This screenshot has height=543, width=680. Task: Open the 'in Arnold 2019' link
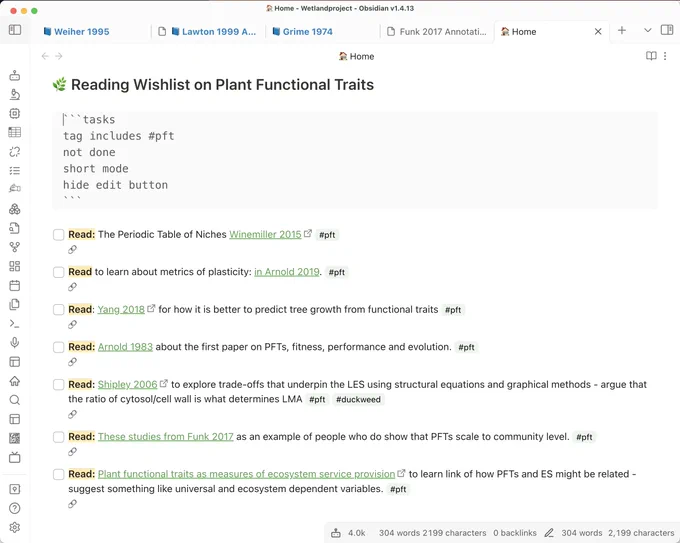[287, 272]
